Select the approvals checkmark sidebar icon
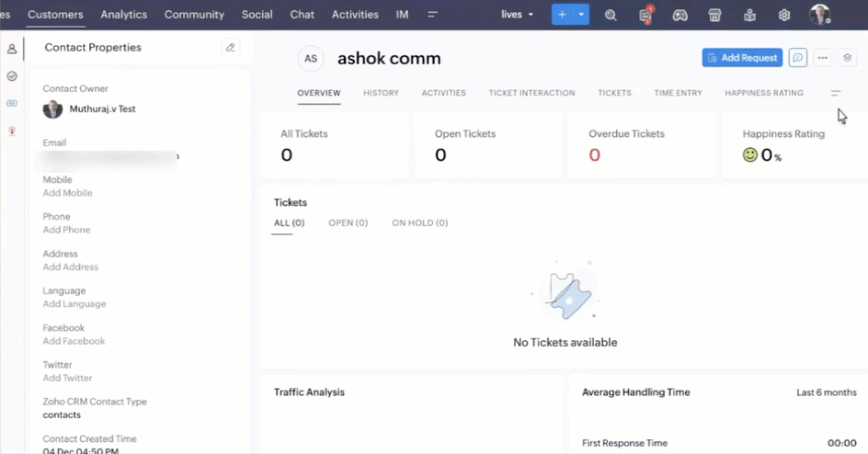 pos(12,76)
